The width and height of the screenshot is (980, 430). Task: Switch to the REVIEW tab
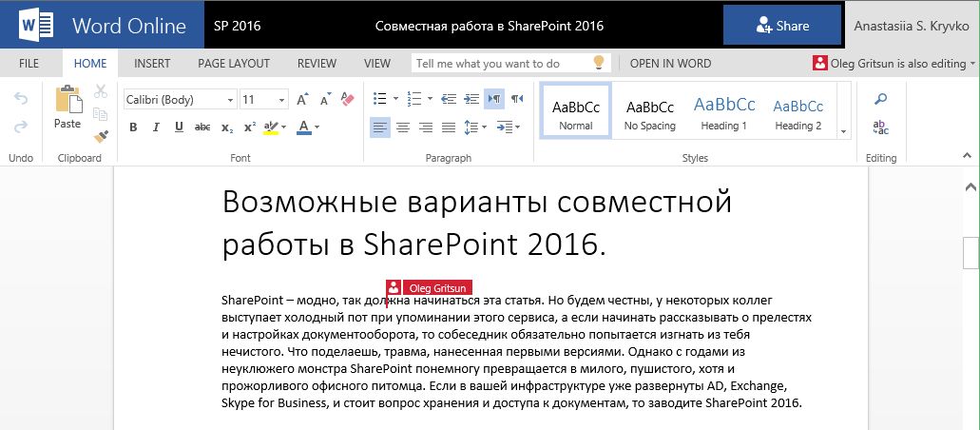(317, 63)
